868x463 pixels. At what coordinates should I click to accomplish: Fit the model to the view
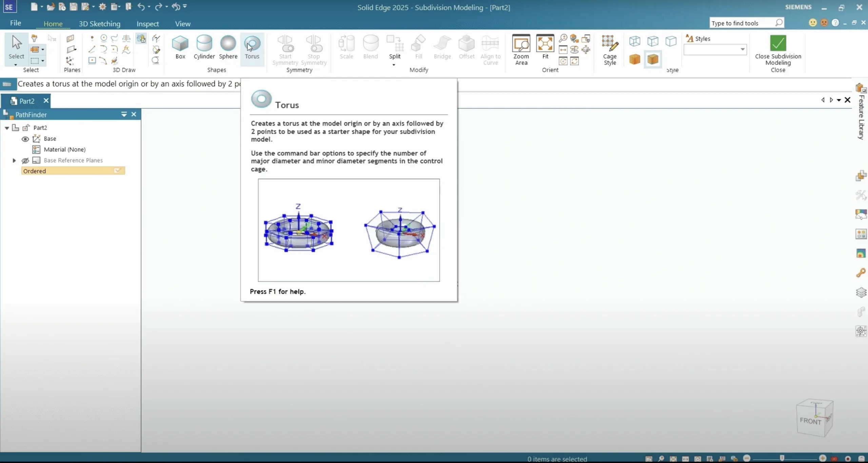pyautogui.click(x=545, y=47)
